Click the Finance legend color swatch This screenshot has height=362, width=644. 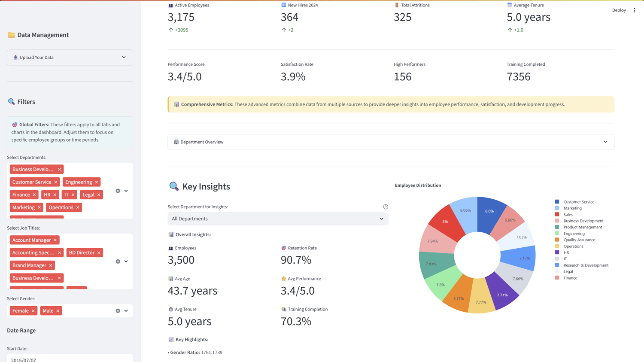557,278
